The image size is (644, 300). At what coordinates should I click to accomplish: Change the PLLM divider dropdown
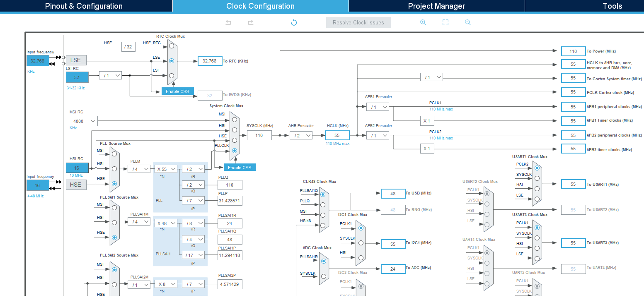tap(139, 169)
